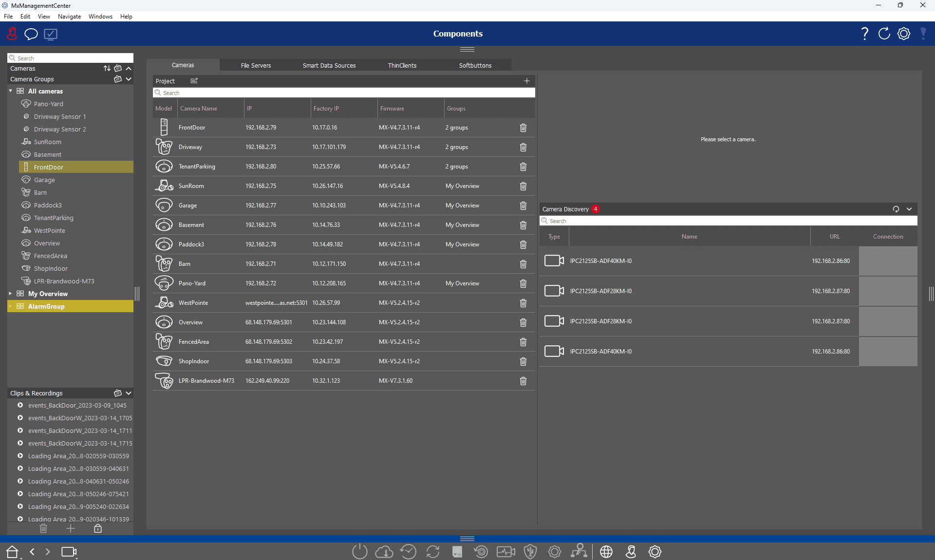
Task: Collapse the All cameras tree node
Action: click(11, 91)
